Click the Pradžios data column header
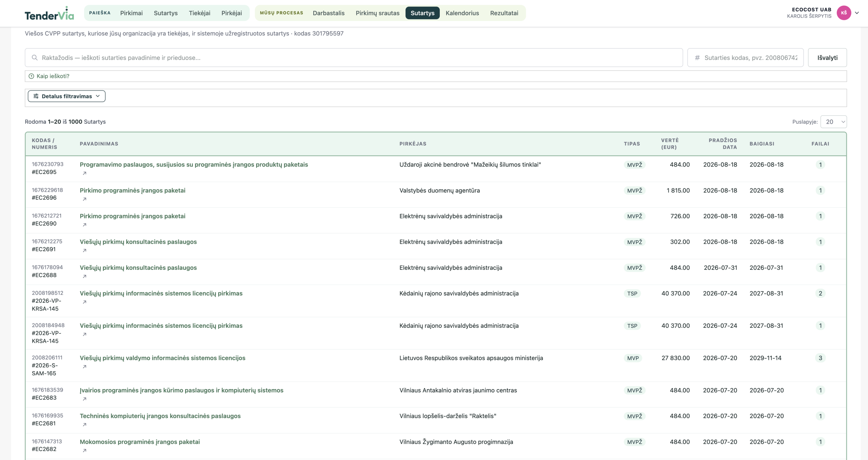868x460 pixels. [x=723, y=144]
